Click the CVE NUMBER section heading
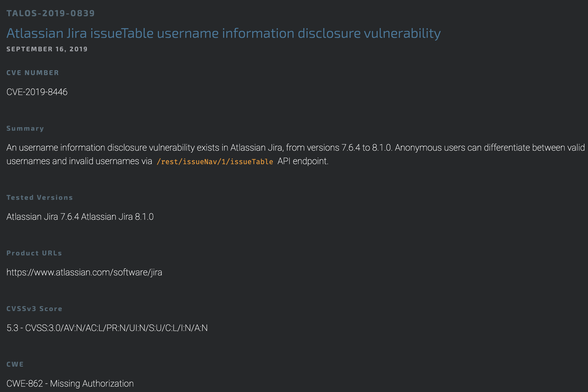Image resolution: width=588 pixels, height=392 pixels. pos(33,73)
